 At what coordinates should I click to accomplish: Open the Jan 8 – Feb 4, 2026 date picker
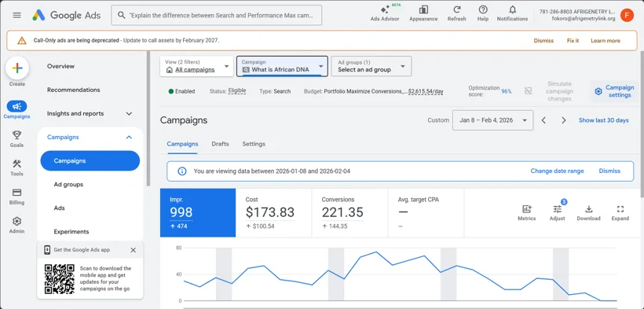point(493,120)
